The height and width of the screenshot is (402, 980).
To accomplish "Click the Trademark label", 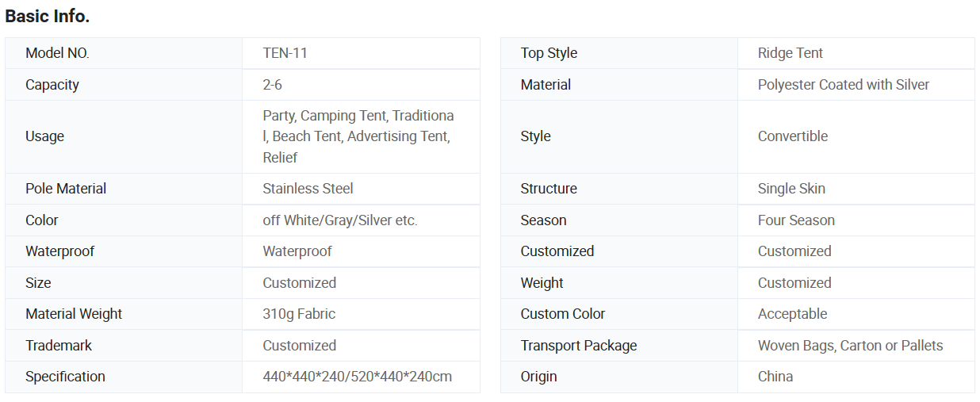I will point(59,346).
